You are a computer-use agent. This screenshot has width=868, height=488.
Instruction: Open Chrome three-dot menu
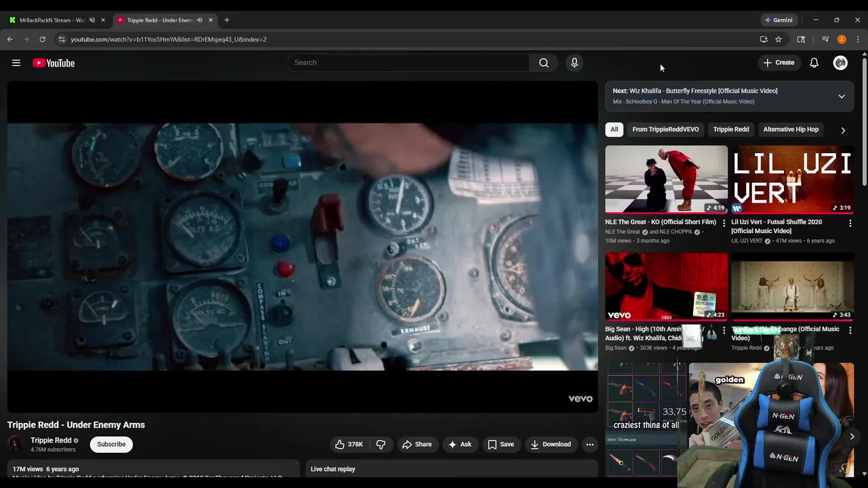pyautogui.click(x=858, y=39)
